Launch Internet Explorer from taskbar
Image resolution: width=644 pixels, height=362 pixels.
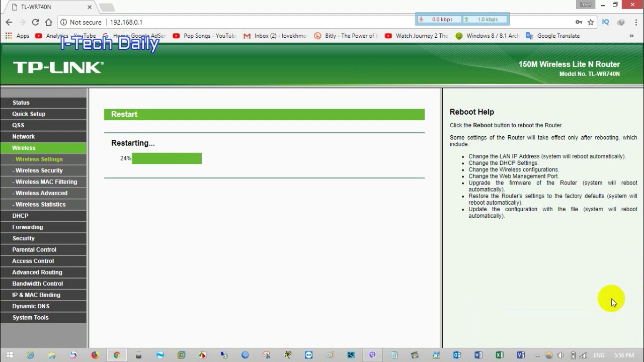30,355
